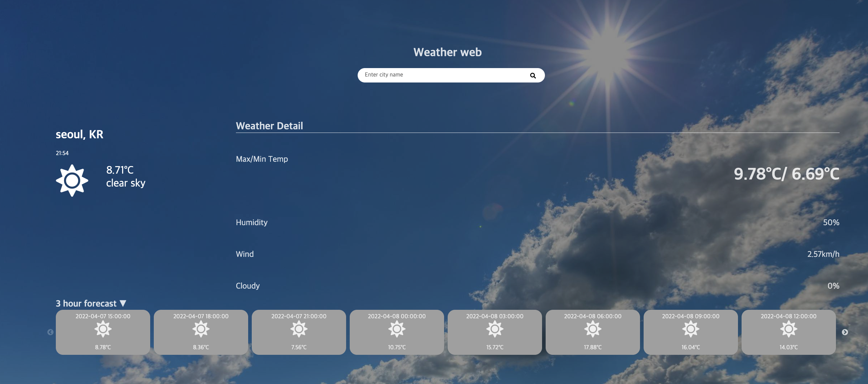
Task: Click the 17.88°C temperature label
Action: pyautogui.click(x=592, y=347)
